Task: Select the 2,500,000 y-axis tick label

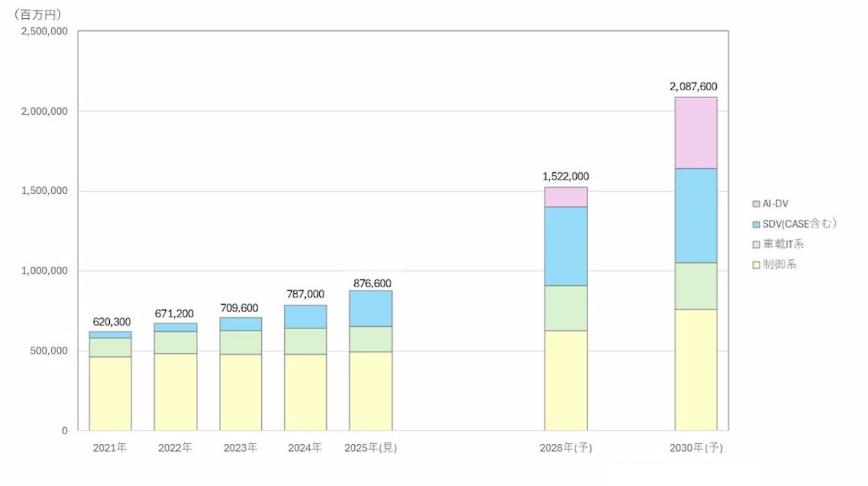Action: coord(44,32)
